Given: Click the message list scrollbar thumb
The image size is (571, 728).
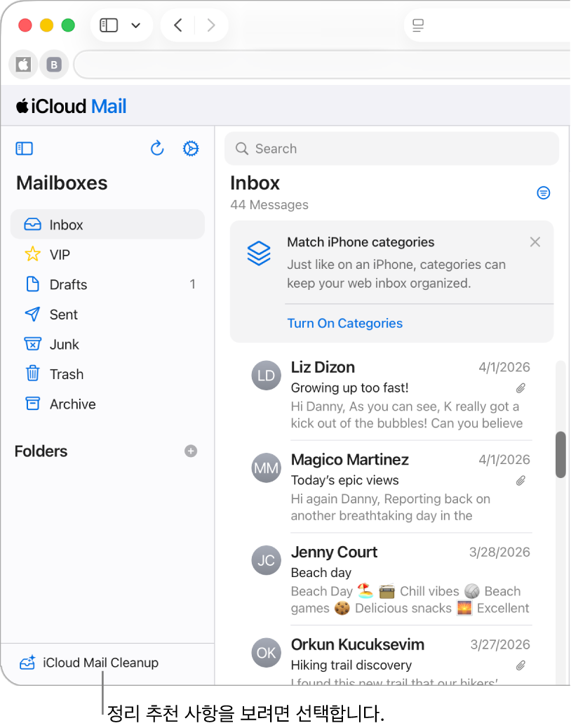Looking at the screenshot, I should tap(560, 454).
